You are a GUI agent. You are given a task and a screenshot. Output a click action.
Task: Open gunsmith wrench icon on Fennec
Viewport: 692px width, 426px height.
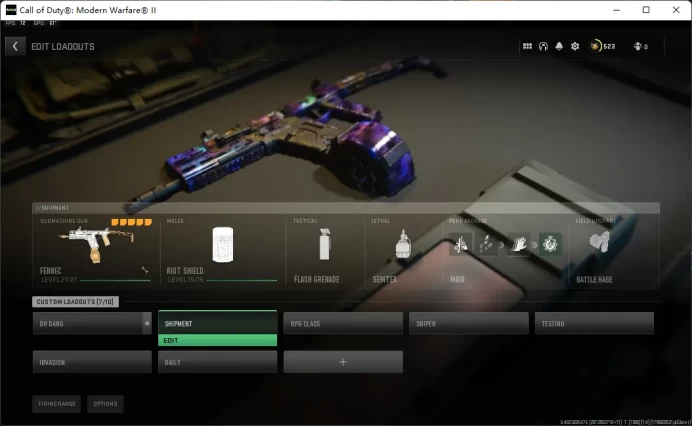145,270
